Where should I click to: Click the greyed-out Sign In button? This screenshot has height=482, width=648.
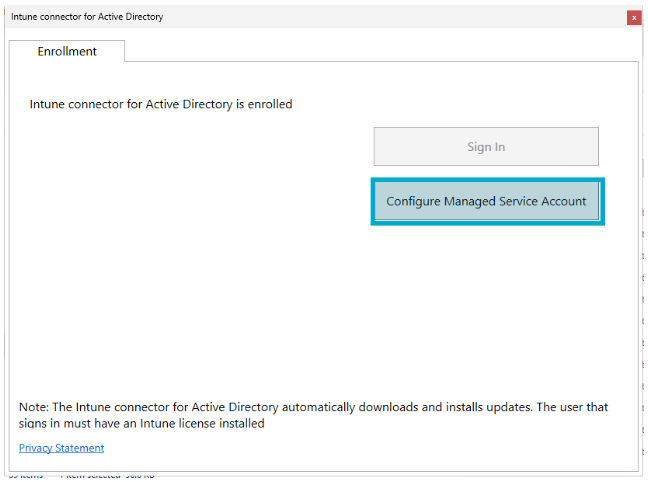(x=486, y=147)
